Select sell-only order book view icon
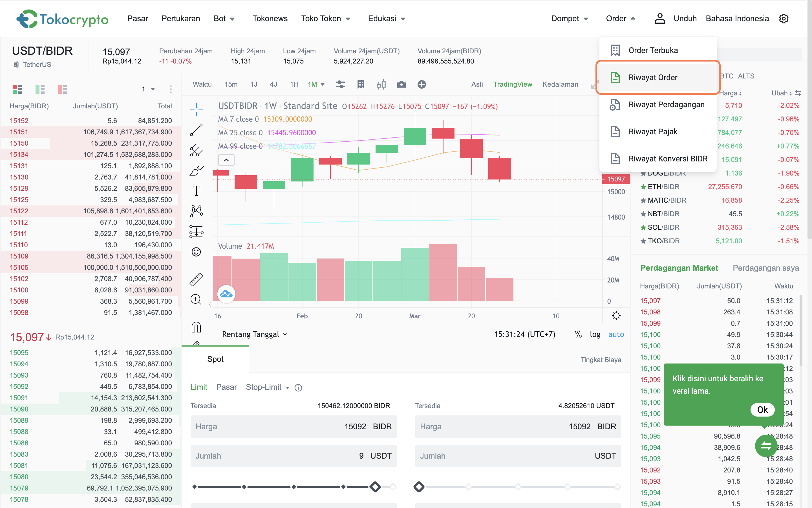 pyautogui.click(x=62, y=89)
